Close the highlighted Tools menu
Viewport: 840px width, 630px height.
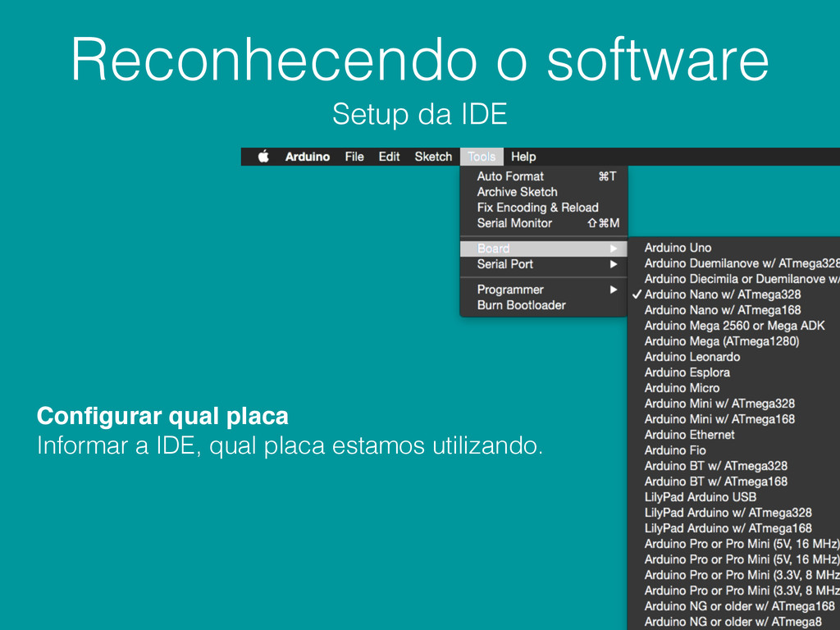pyautogui.click(x=482, y=157)
